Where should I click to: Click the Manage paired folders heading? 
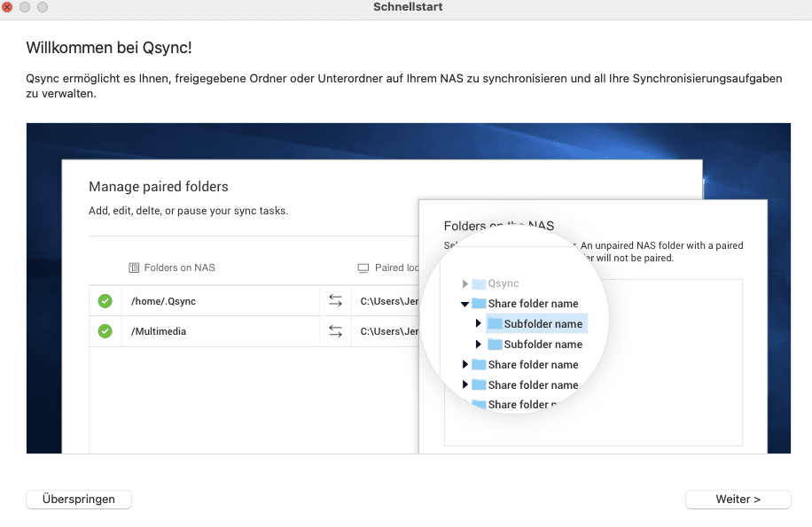click(159, 186)
